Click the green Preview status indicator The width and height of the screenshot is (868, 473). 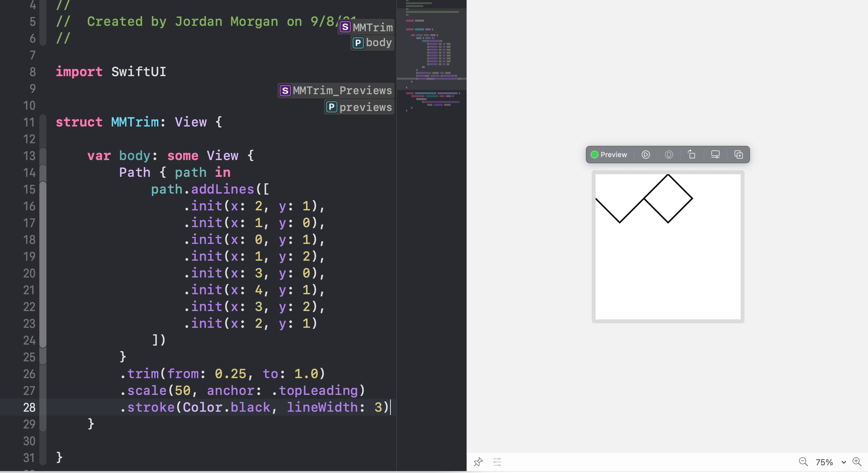click(x=594, y=155)
